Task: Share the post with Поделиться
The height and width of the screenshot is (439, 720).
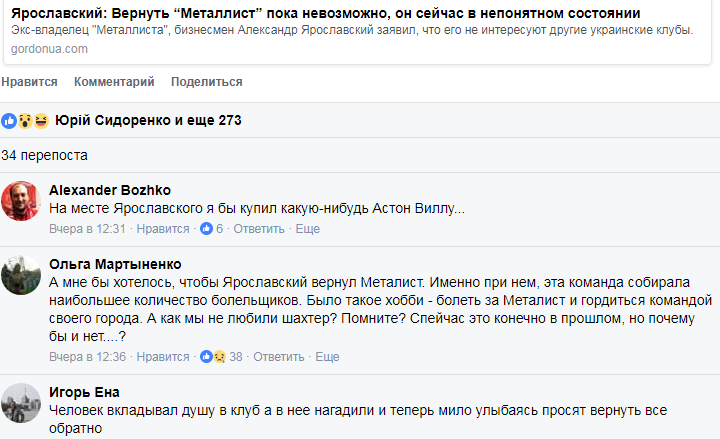Action: pos(207,82)
